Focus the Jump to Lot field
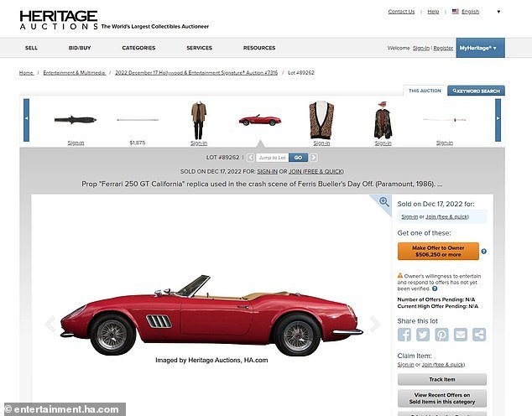 pyautogui.click(x=272, y=158)
